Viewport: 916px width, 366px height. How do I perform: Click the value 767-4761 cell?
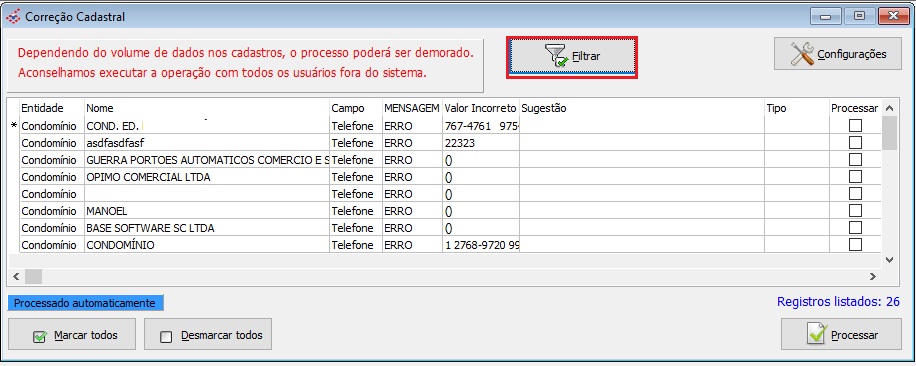(481, 126)
